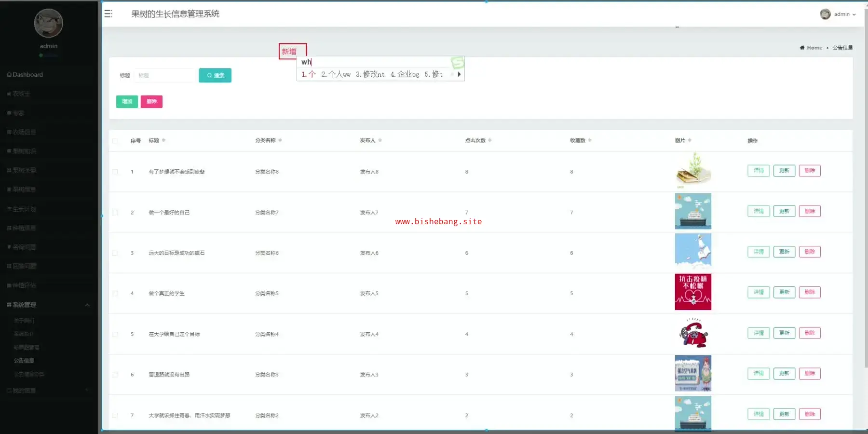Sort by 收藏数 column sort arrows

590,140
